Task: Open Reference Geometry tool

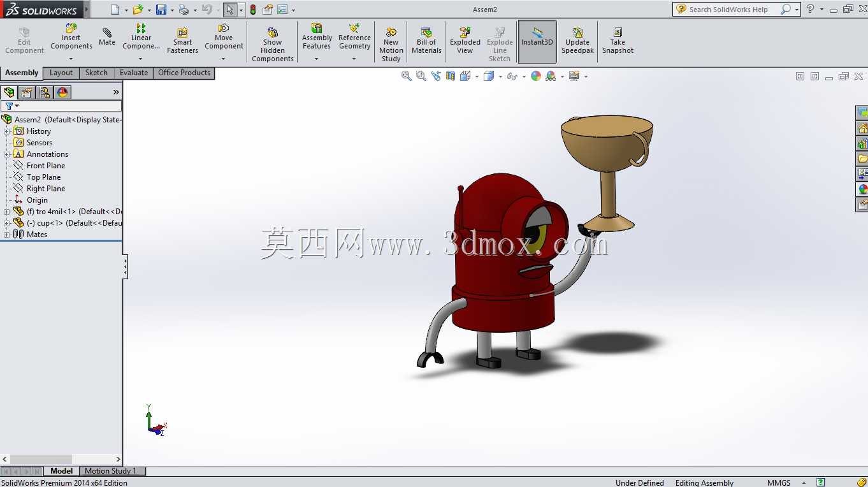Action: point(354,37)
